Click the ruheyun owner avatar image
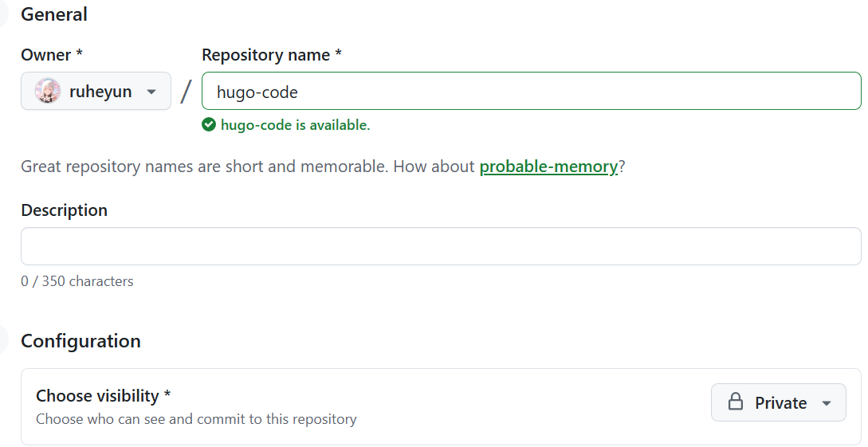 tap(48, 92)
